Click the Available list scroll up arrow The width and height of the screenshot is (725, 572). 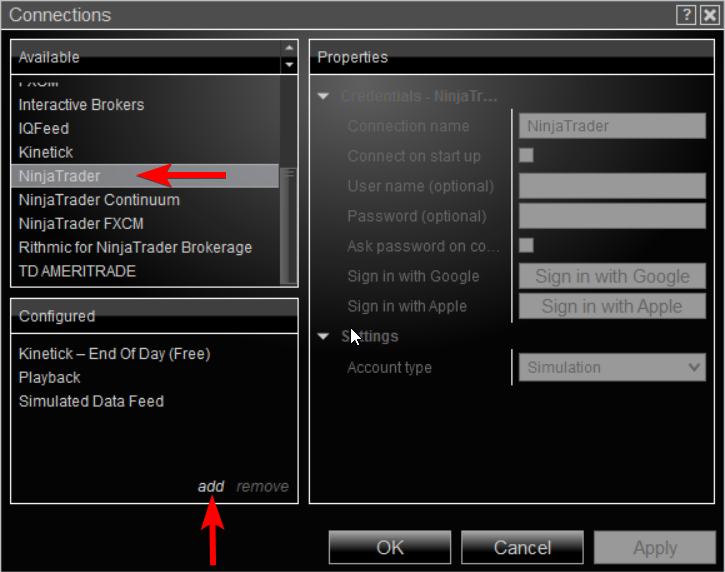click(289, 48)
